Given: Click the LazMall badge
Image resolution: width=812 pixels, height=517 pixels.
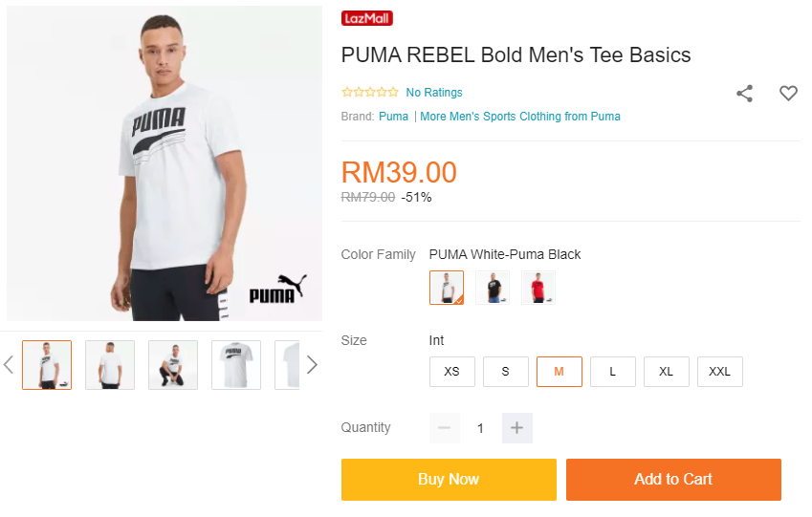Looking at the screenshot, I should click(367, 18).
